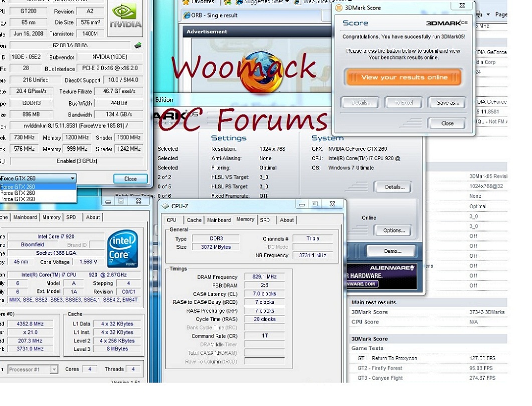532x406 pixels.
Task: Click the ORB - Single result browser tab
Action: [x=252, y=15]
